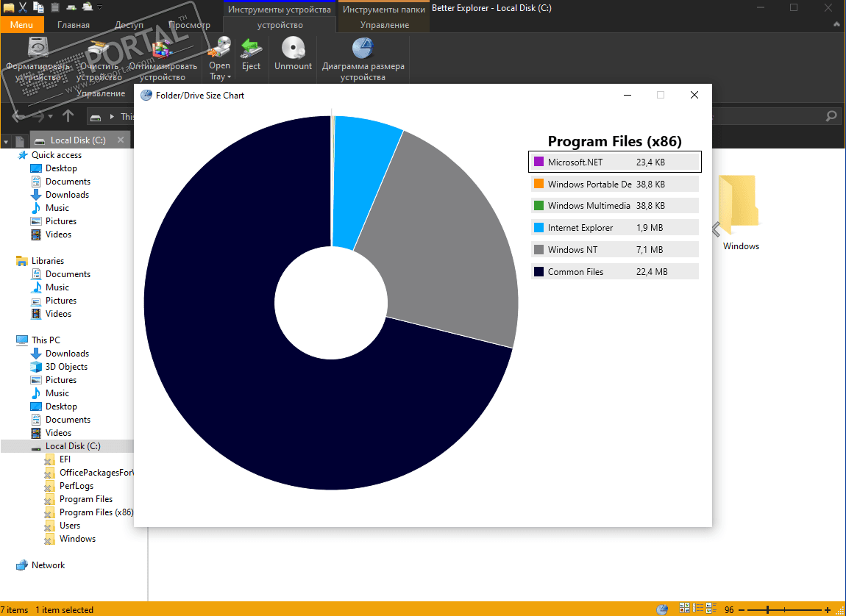846x616 pixels.
Task: Go back with the navigation arrow
Action: [x=18, y=116]
